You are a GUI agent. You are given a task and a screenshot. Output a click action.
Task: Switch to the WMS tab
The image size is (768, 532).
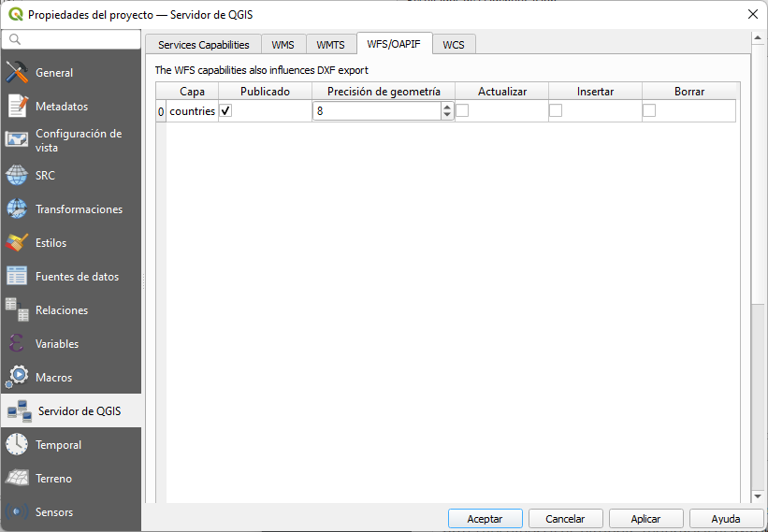[283, 45]
